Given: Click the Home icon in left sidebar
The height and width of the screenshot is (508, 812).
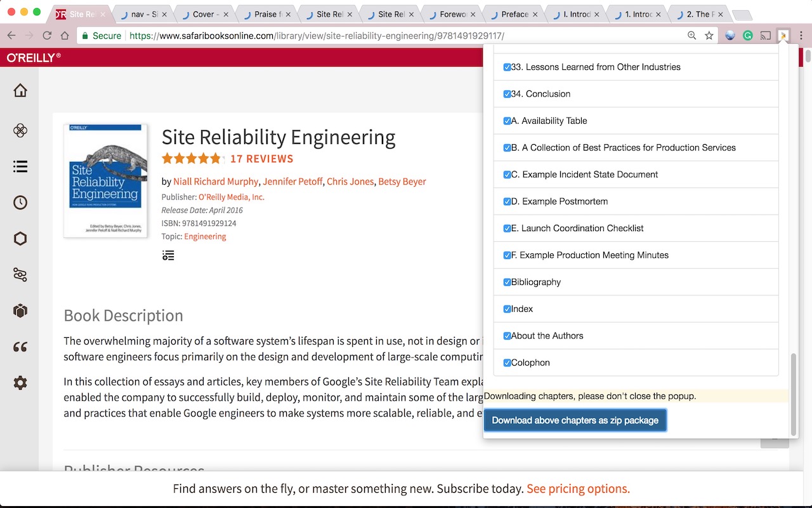Looking at the screenshot, I should (x=20, y=91).
